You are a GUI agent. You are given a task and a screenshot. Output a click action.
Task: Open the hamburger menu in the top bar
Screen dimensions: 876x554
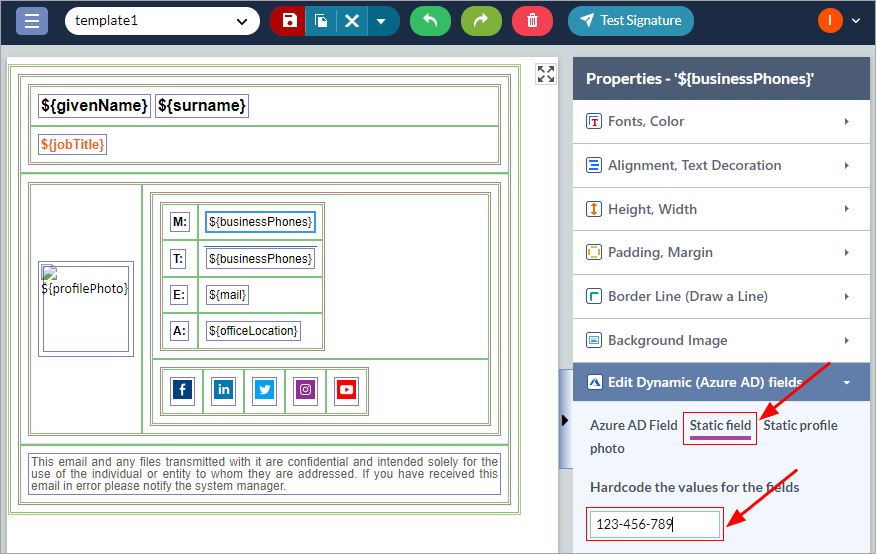coord(32,21)
